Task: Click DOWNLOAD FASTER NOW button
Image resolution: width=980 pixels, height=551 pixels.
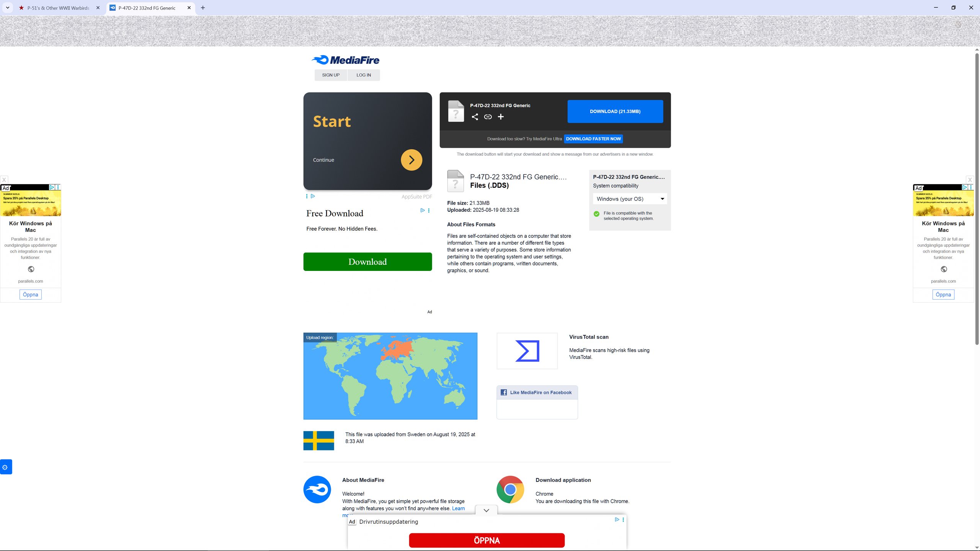Action: point(593,139)
